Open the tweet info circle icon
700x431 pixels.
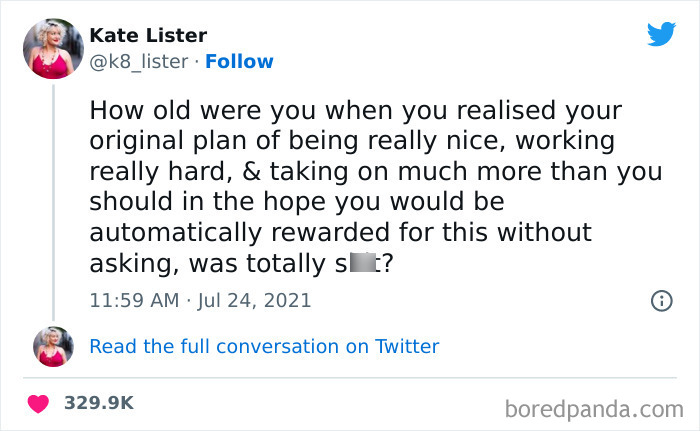[661, 300]
